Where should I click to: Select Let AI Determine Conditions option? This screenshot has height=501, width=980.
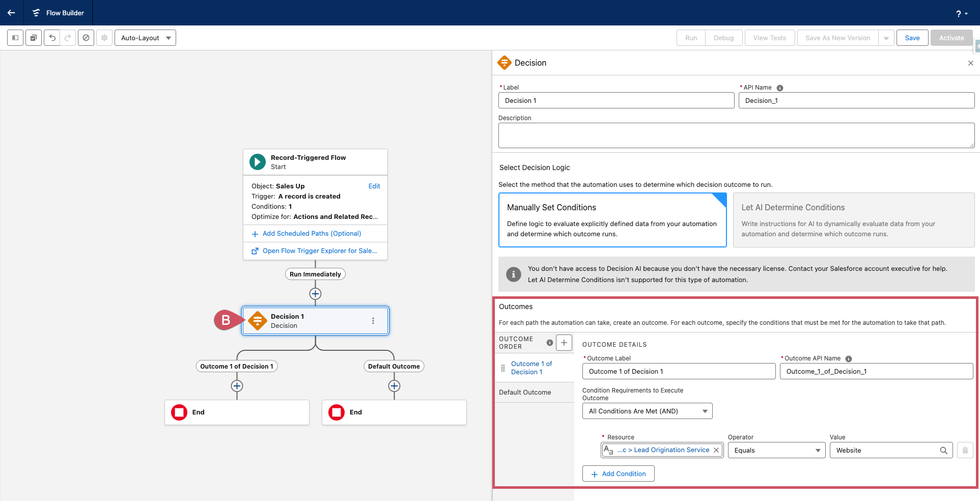[854, 220]
